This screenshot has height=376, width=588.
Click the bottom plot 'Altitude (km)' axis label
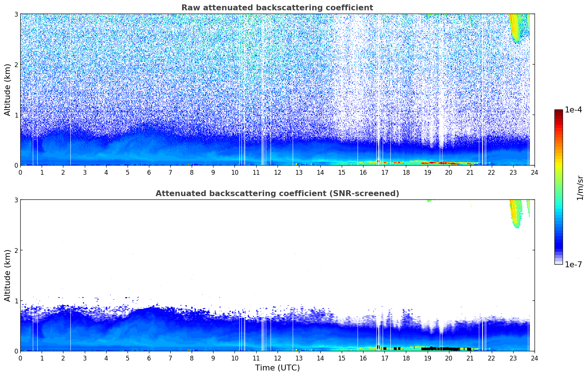point(7,275)
